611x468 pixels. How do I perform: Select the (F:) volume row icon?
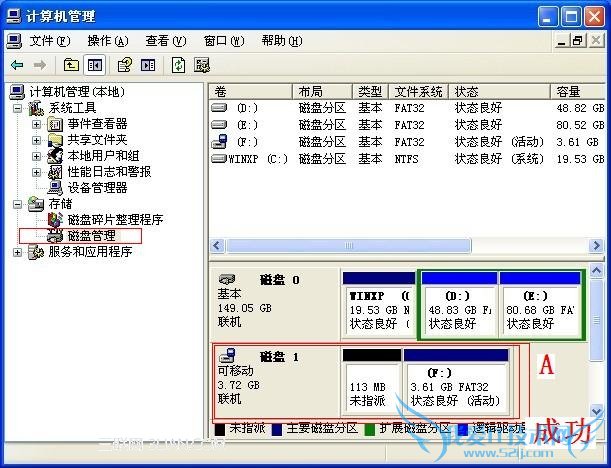(220, 142)
